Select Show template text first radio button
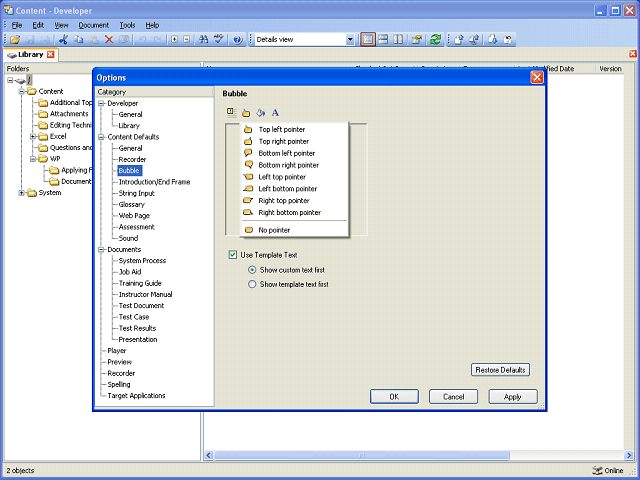 pyautogui.click(x=252, y=284)
